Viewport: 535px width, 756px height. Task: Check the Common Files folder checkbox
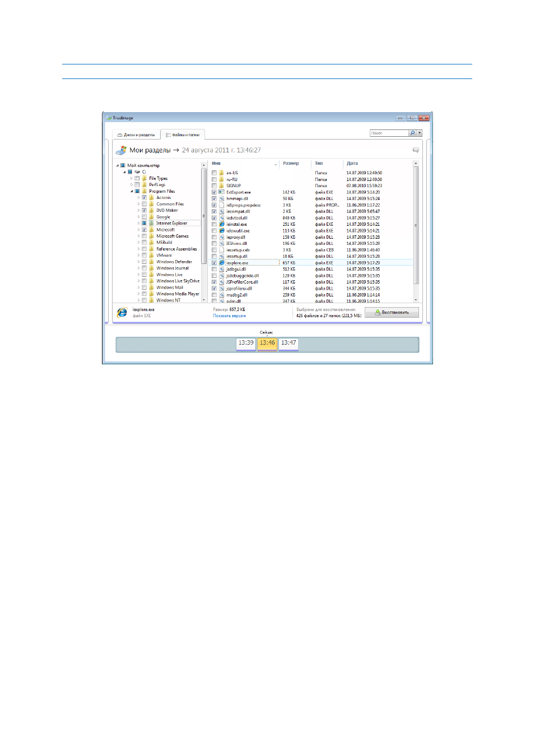click(144, 204)
